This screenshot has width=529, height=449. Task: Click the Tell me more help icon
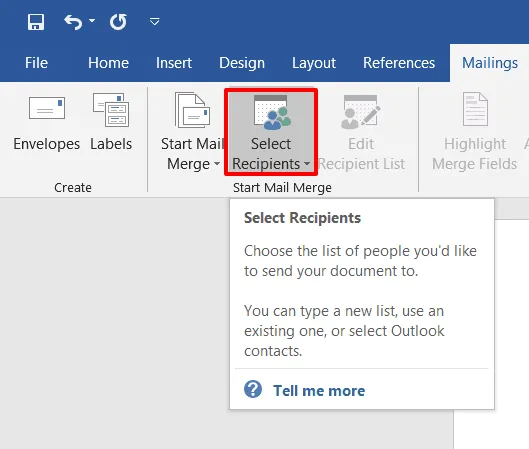pos(253,389)
